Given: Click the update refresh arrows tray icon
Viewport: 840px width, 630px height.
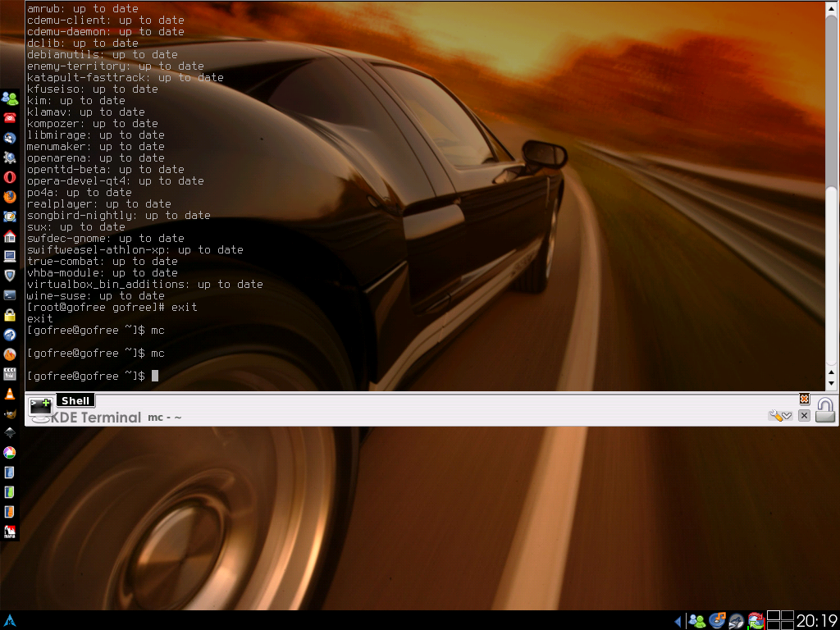Looking at the screenshot, I should click(x=756, y=621).
